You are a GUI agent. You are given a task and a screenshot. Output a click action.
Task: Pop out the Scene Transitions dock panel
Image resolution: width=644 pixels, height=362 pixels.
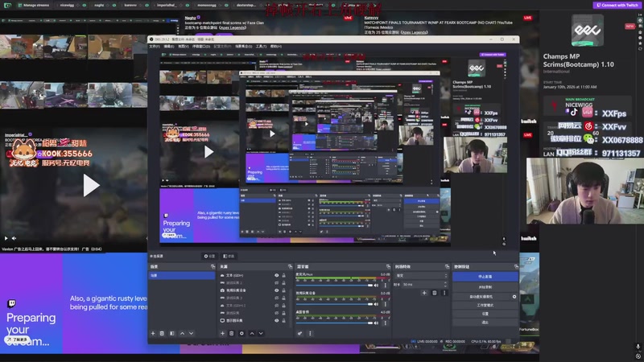tap(447, 266)
